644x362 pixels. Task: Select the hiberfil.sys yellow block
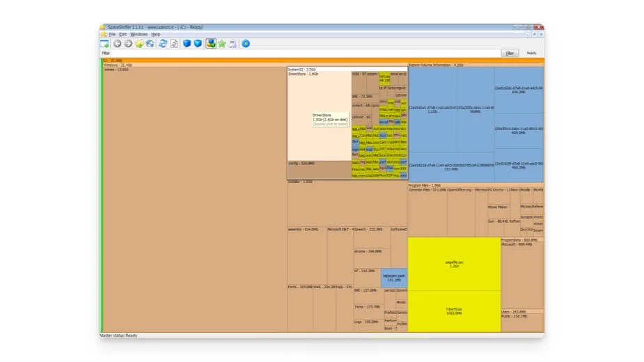(454, 311)
